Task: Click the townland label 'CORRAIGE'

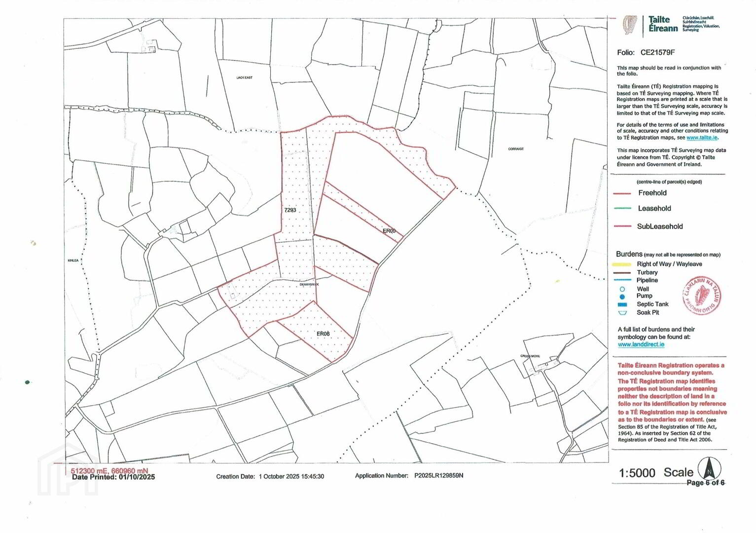Action: click(516, 149)
